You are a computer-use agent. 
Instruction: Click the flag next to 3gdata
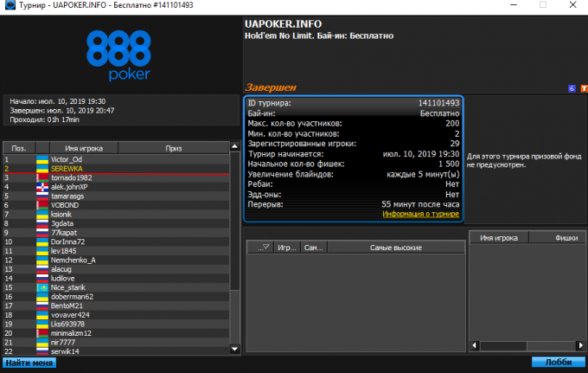coord(42,223)
